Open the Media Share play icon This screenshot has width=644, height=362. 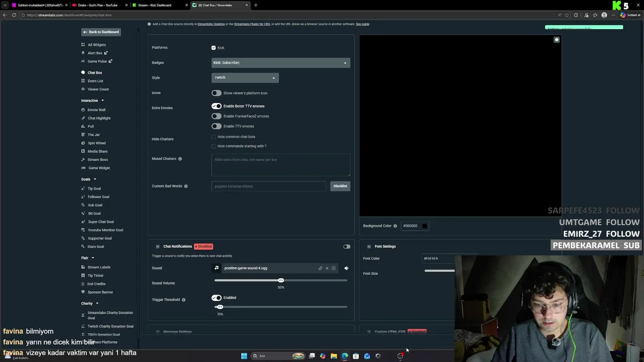point(83,151)
